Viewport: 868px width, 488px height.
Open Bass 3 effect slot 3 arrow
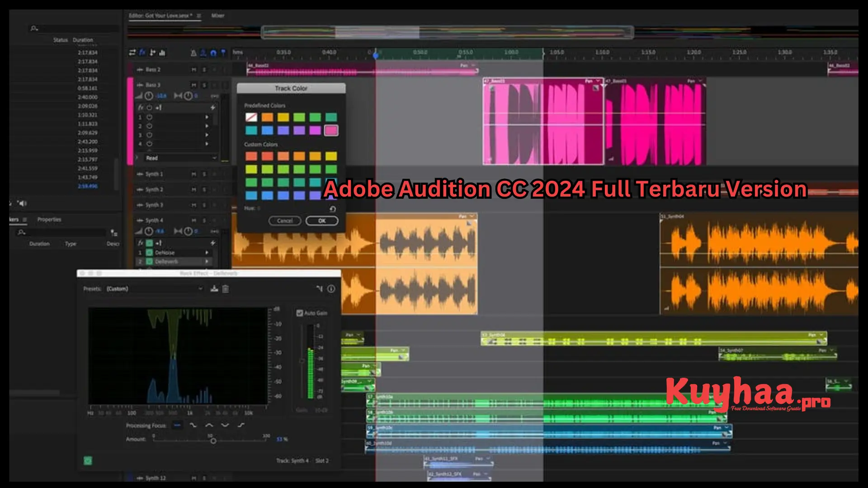point(207,135)
